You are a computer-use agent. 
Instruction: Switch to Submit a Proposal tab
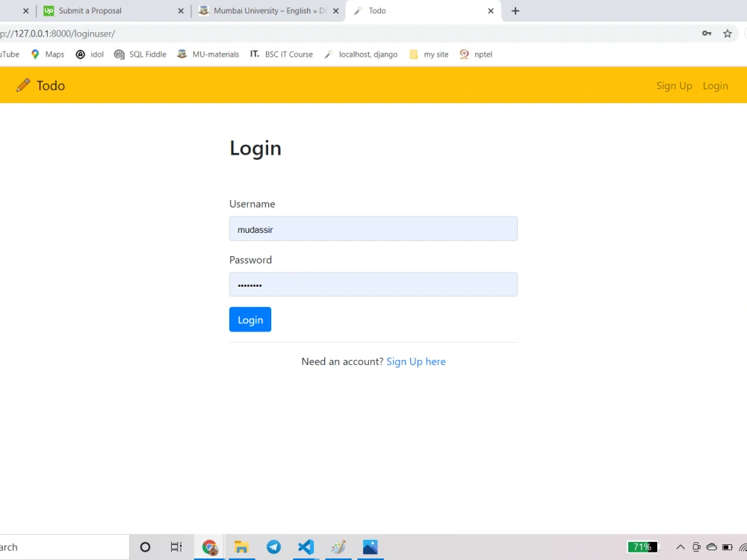click(x=114, y=10)
